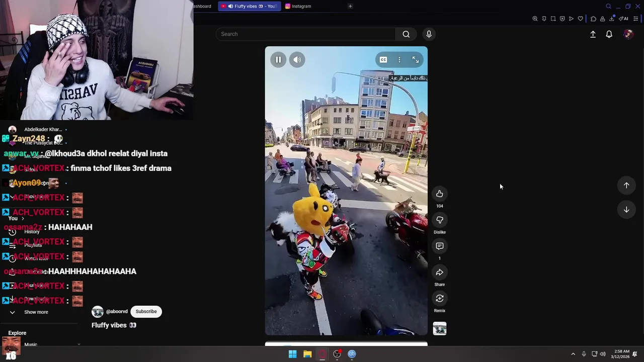Image resolution: width=644 pixels, height=362 pixels.
Task: Open Windows Start menu
Action: tap(292, 354)
